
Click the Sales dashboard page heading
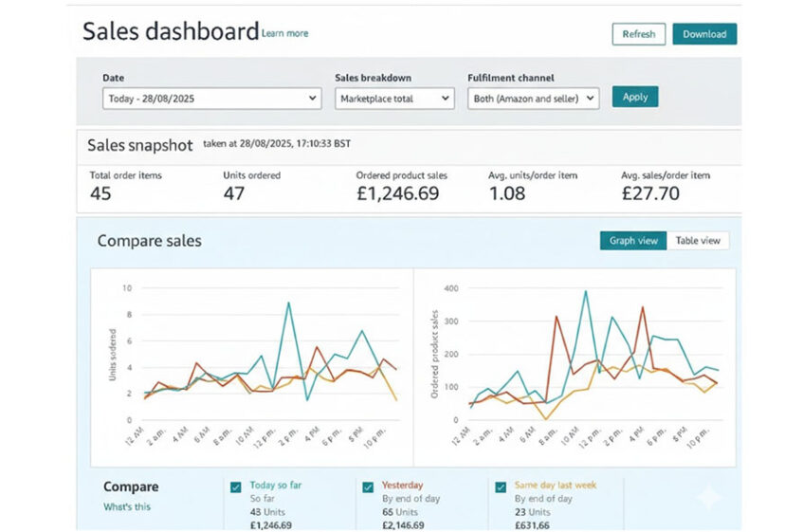click(x=170, y=31)
